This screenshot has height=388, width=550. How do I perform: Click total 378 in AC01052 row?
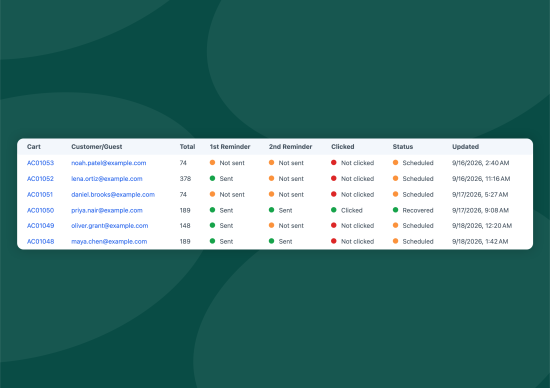point(185,179)
